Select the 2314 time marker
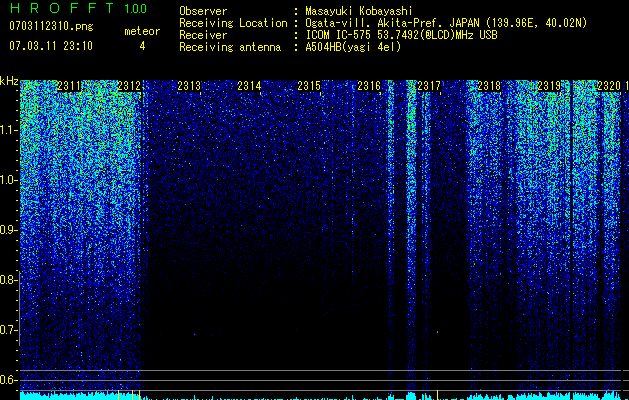The height and width of the screenshot is (400, 629). click(x=249, y=86)
